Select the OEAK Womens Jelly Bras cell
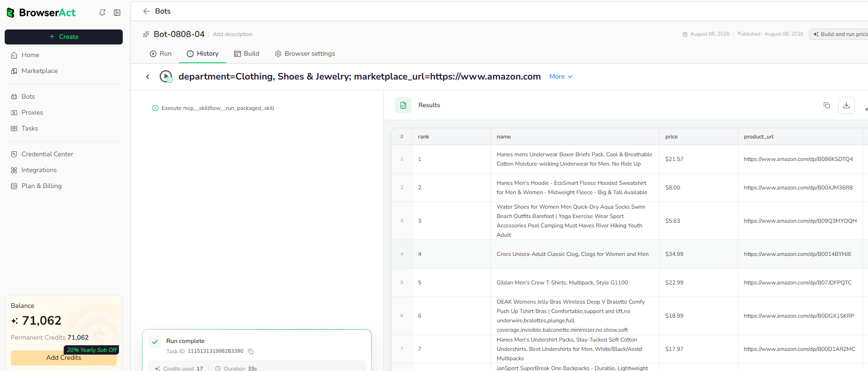Image resolution: width=868 pixels, height=371 pixels. pos(575,316)
